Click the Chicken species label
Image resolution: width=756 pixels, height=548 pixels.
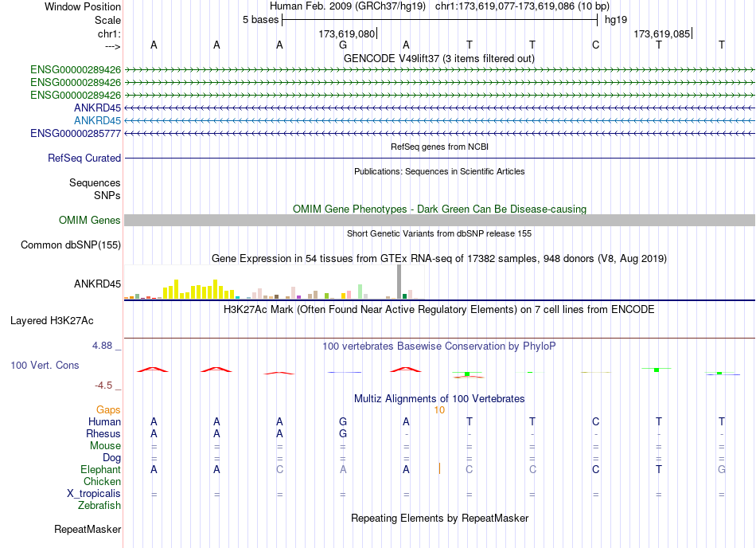tap(102, 481)
